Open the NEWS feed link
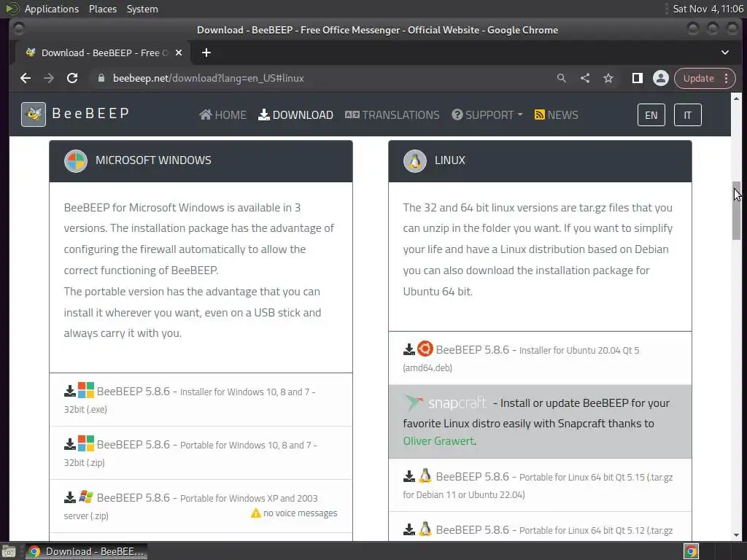The image size is (747, 560). tap(556, 114)
